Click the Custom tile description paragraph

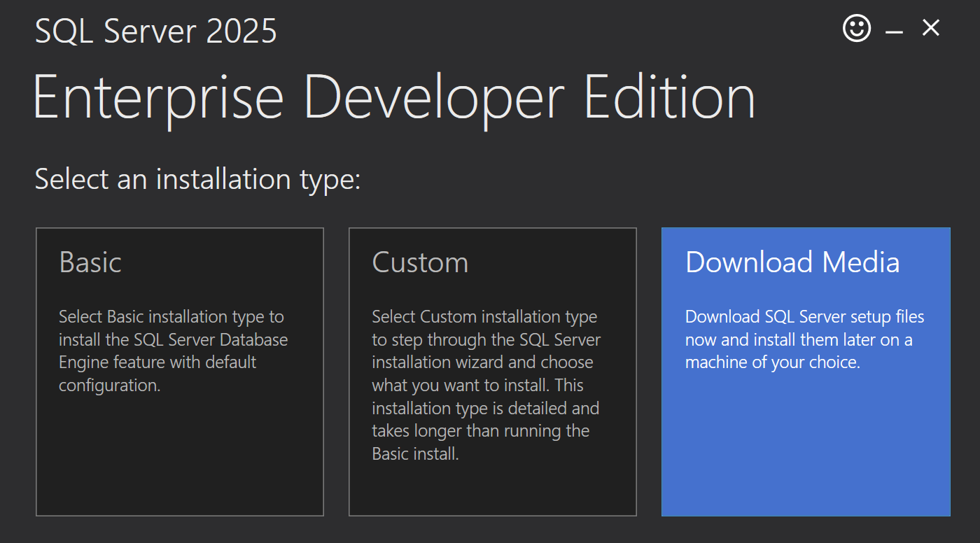coord(485,385)
